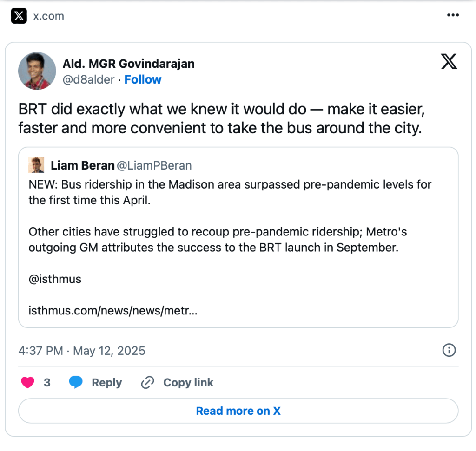The width and height of the screenshot is (476, 451).
Task: Click the reply speech bubble icon
Action: tap(76, 383)
